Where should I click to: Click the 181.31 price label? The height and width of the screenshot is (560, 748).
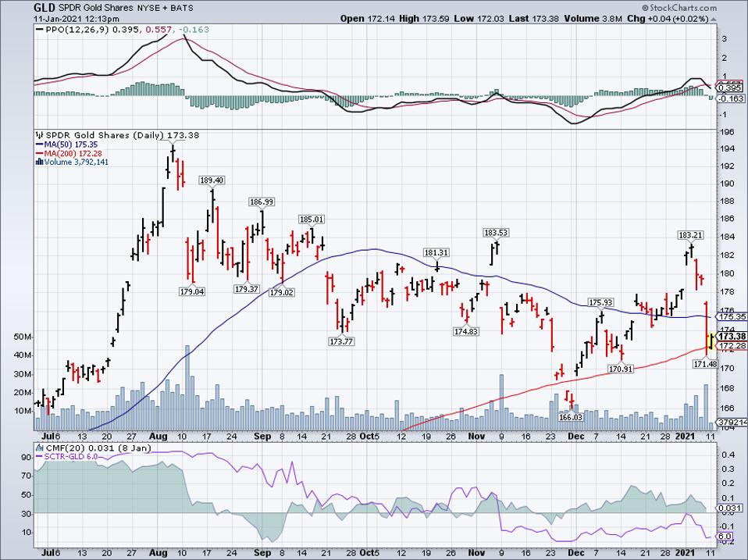click(436, 252)
